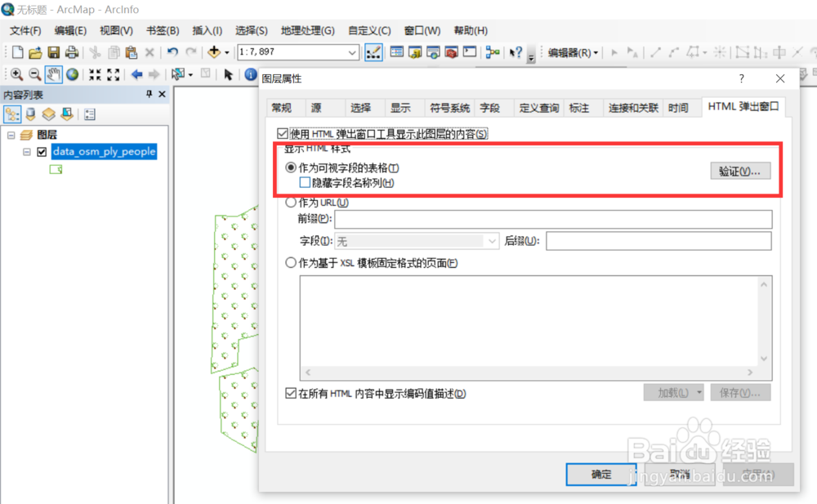Switch to the 符号系统 tab

point(450,106)
